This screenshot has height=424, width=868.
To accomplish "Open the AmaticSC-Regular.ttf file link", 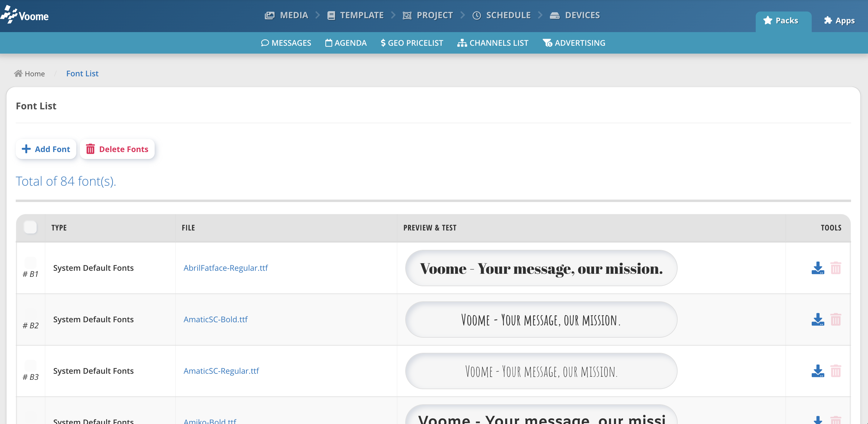I will (x=221, y=371).
